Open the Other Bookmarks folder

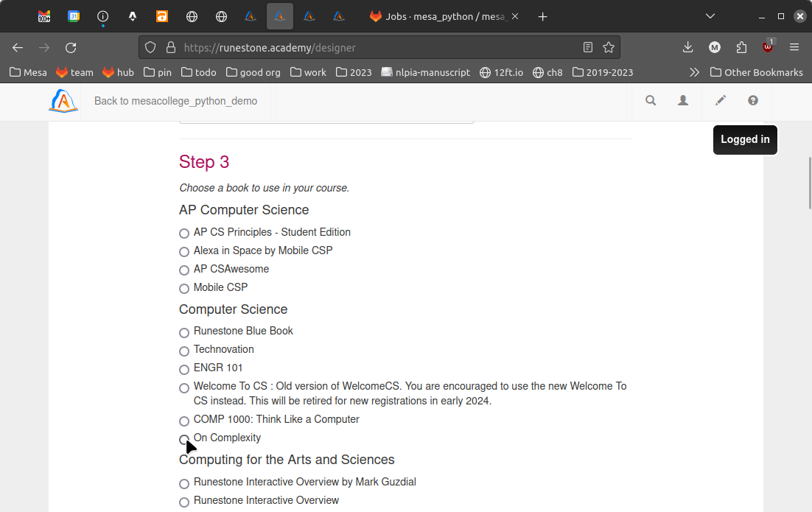(x=756, y=72)
